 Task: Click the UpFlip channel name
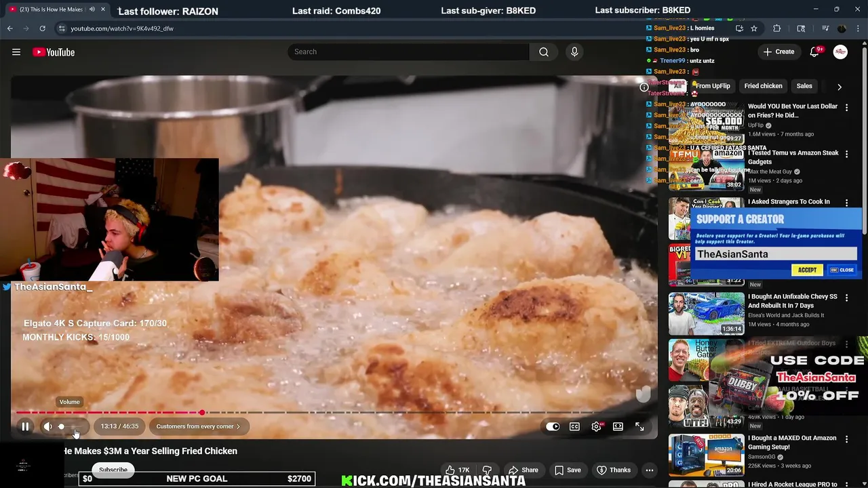coord(755,125)
